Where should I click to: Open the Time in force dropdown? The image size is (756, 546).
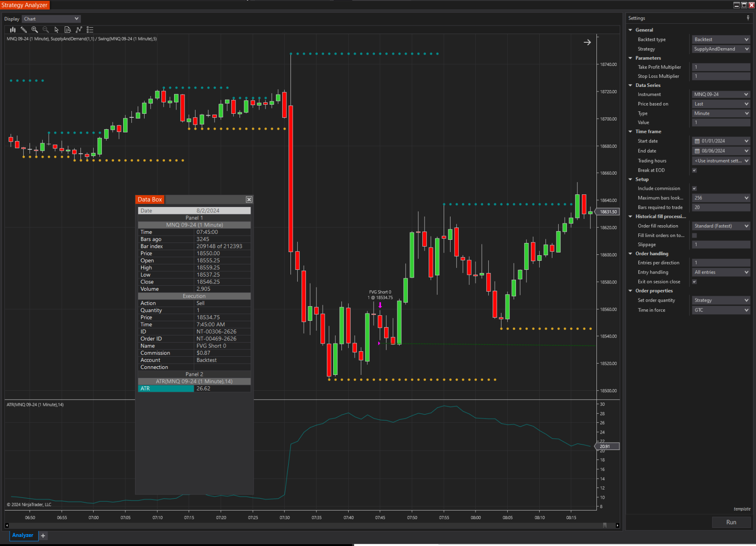(721, 310)
